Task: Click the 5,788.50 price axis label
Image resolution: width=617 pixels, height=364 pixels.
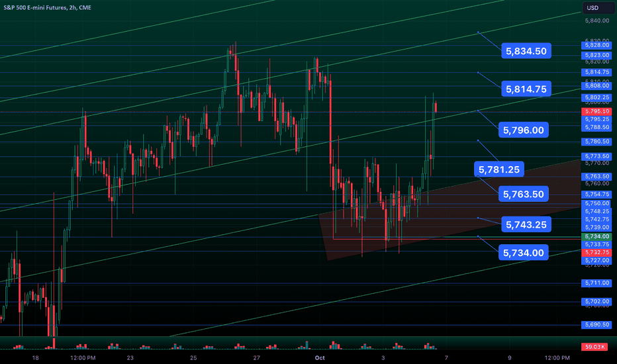Action: pos(596,128)
